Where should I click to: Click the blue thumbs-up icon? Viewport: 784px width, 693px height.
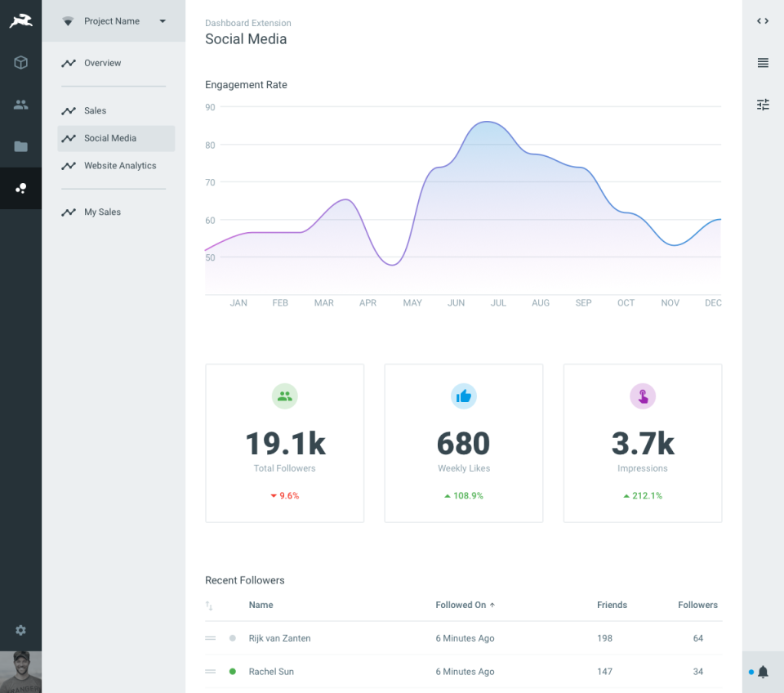464,396
